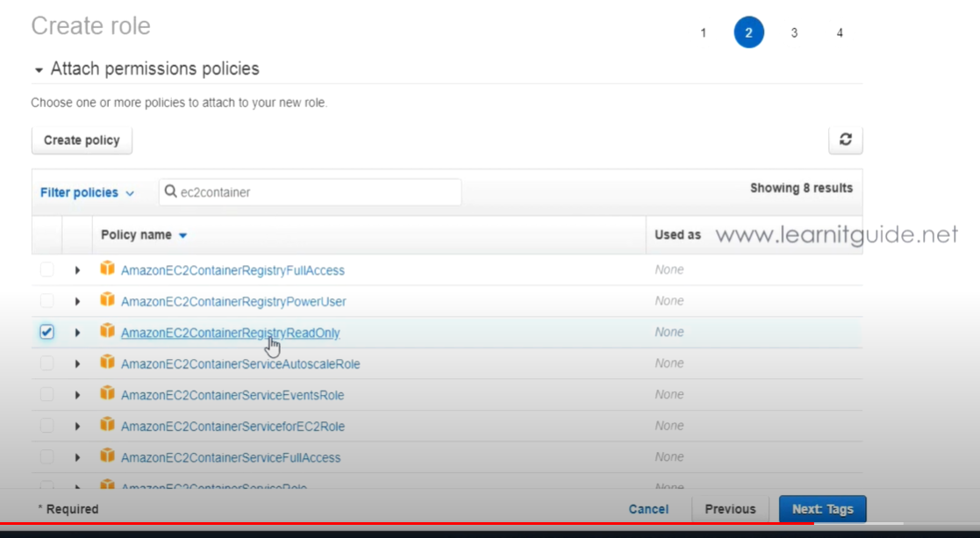Click the refresh policies icon button
The height and width of the screenshot is (538, 980).
(846, 140)
